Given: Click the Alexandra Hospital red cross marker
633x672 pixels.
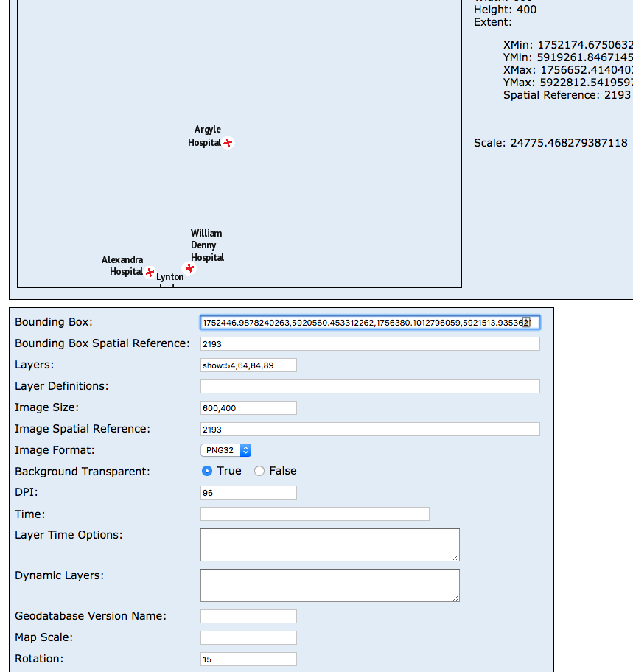Looking at the screenshot, I should click(150, 272).
